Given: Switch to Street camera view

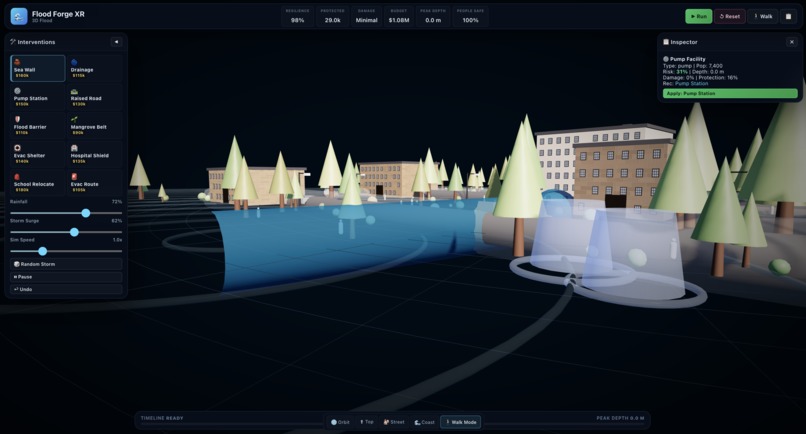Looking at the screenshot, I should 394,422.
